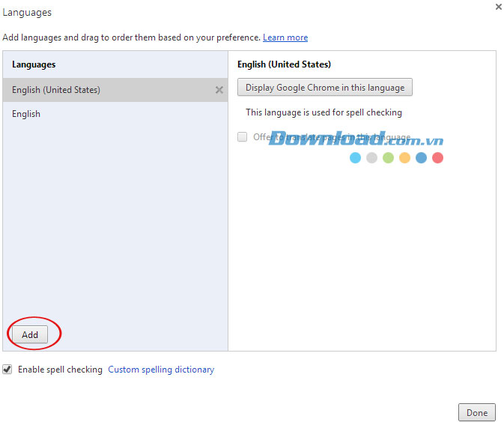Open Custom spelling dictionary link

pyautogui.click(x=161, y=370)
